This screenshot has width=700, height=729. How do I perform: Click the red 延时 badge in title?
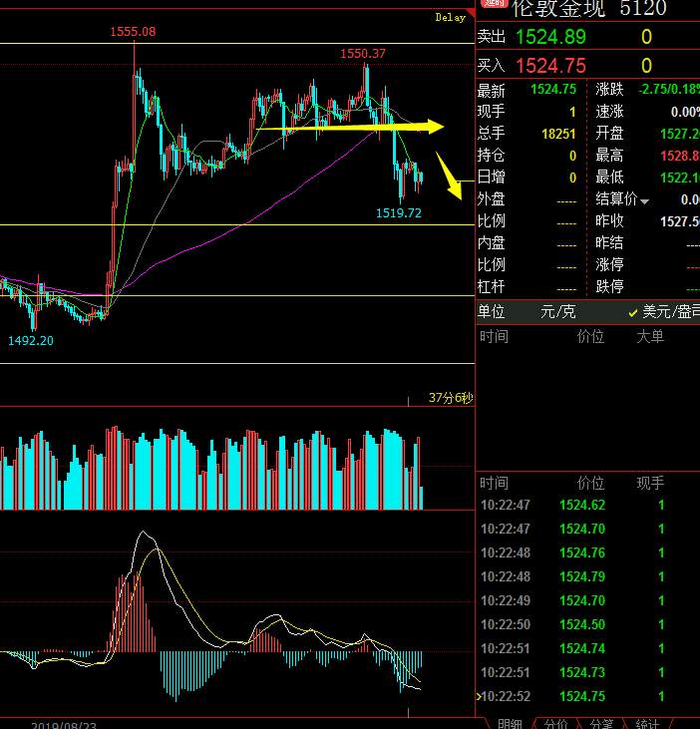(x=495, y=3)
